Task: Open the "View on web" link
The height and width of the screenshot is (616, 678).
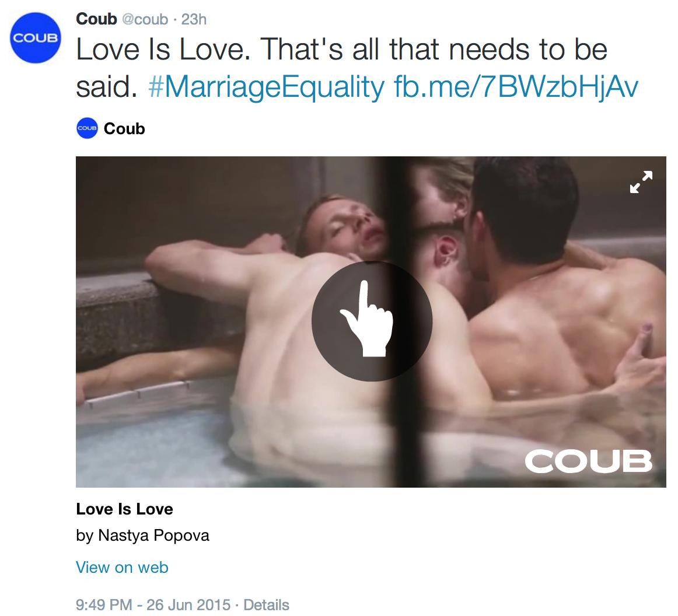Action: pos(123,567)
